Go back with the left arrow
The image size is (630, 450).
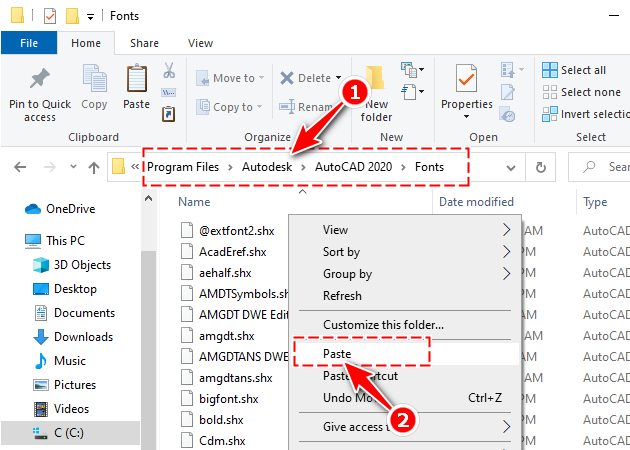point(20,167)
